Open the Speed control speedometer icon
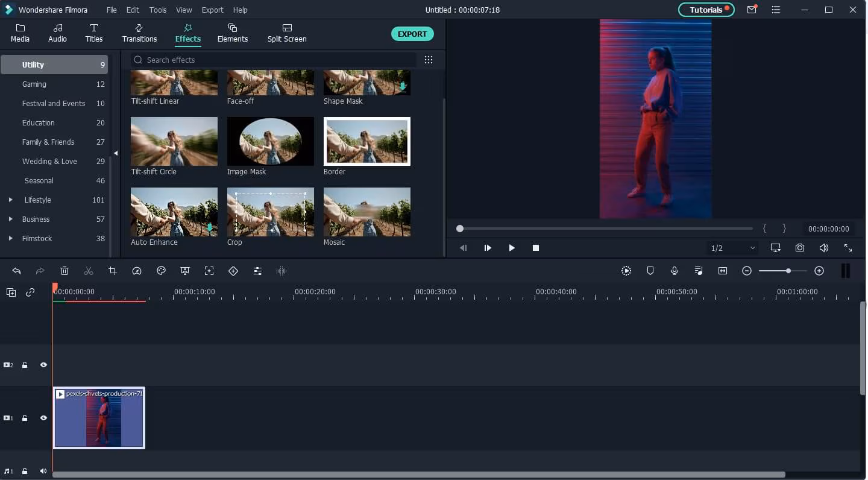The width and height of the screenshot is (868, 480). tap(137, 271)
